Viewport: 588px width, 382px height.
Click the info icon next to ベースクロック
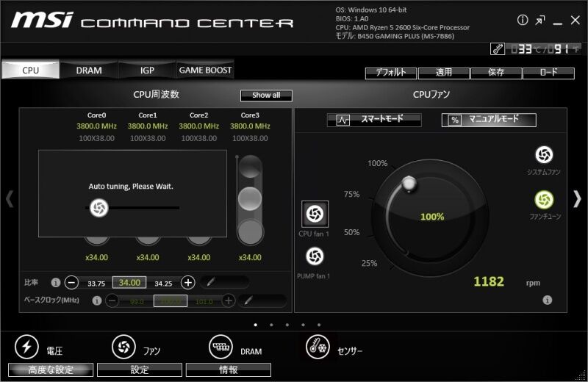point(97,300)
